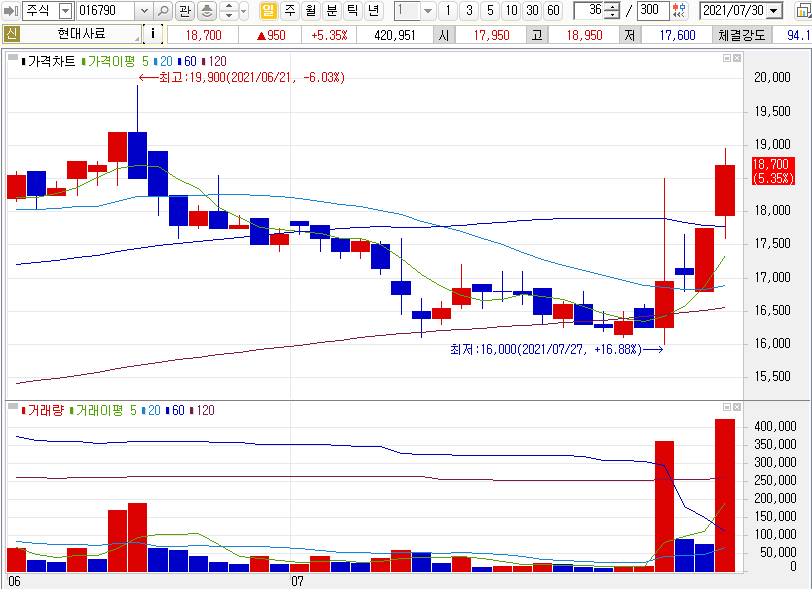Select the 주 weekly chart period

coord(290,10)
